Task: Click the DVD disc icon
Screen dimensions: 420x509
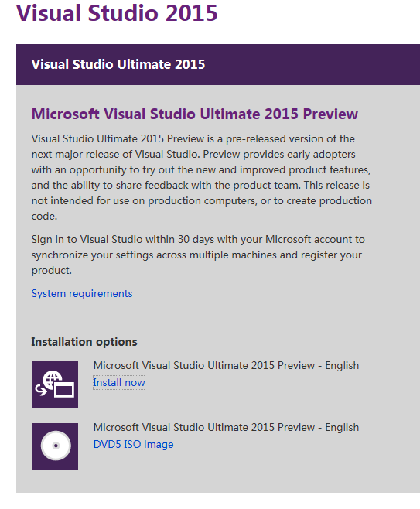Action: tap(55, 446)
